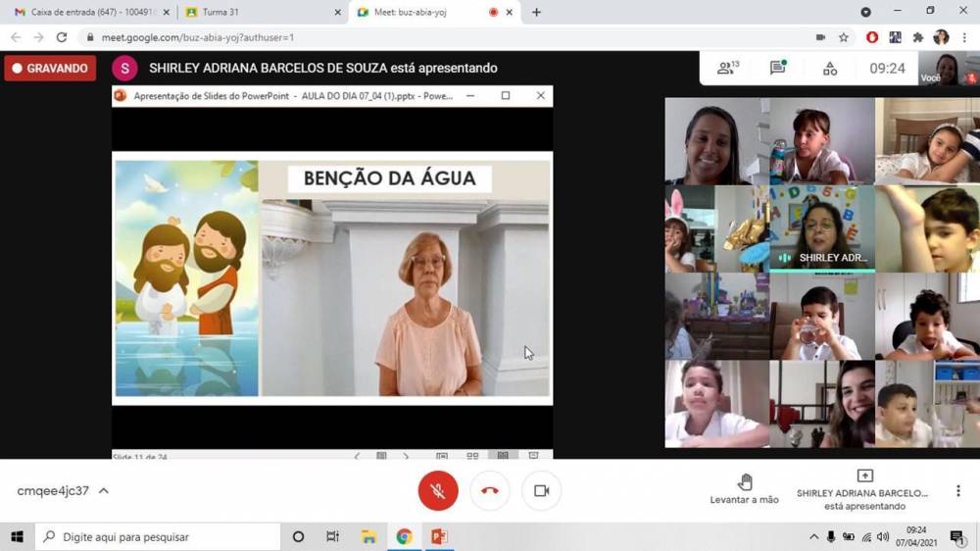Open the Meet activities panel
The image size is (980, 551).
829,69
